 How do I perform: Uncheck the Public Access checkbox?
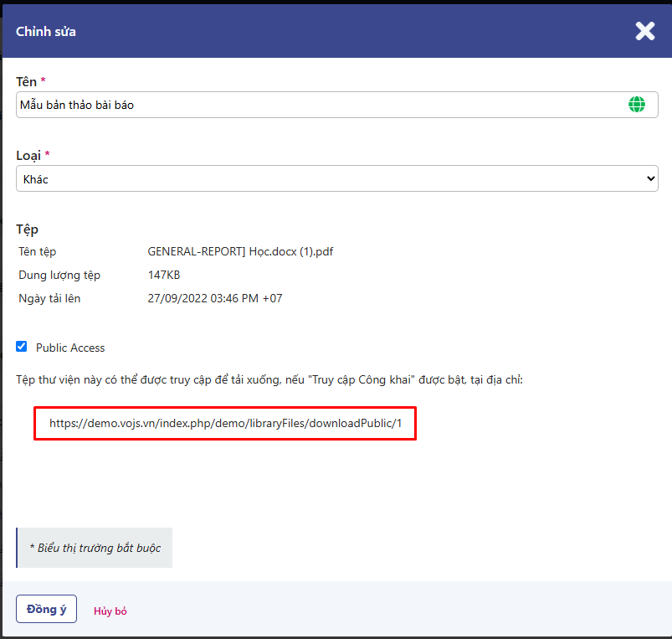pos(22,347)
